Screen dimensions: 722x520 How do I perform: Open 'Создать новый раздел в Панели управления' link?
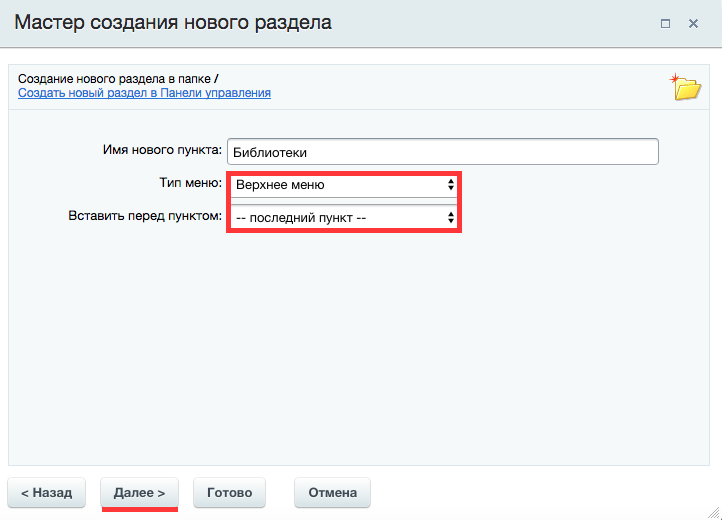click(x=144, y=93)
